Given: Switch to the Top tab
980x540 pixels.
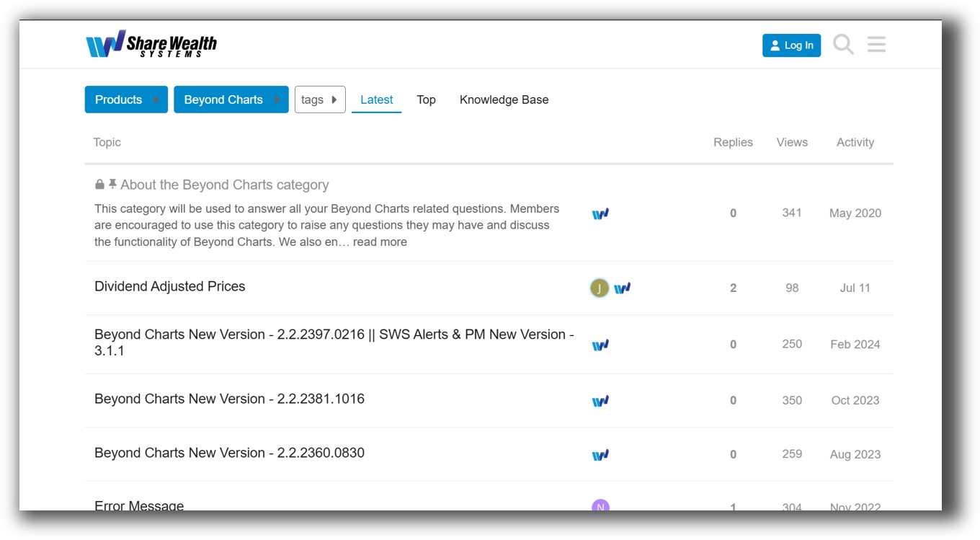Looking at the screenshot, I should click(x=426, y=99).
